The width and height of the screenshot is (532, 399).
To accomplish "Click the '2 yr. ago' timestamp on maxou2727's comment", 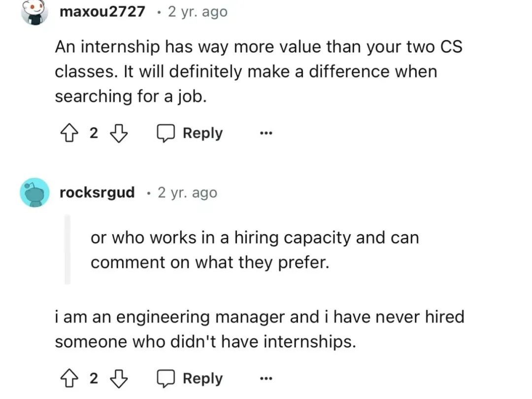I will pyautogui.click(x=198, y=11).
